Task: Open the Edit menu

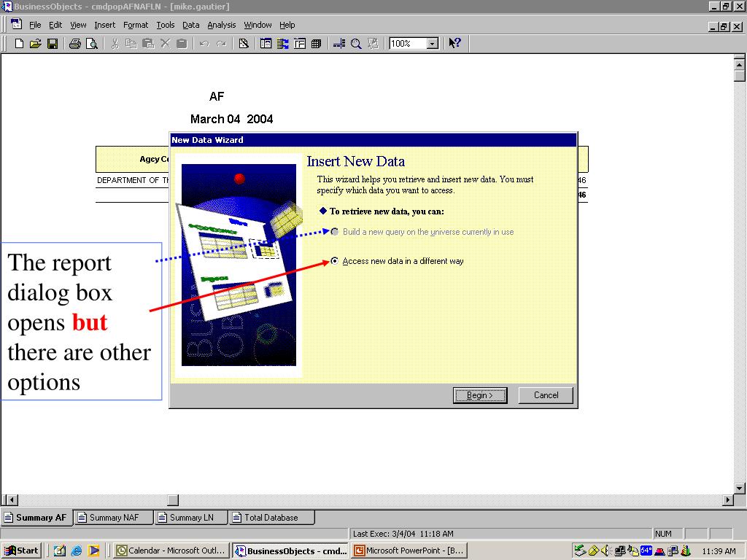Action: point(55,25)
